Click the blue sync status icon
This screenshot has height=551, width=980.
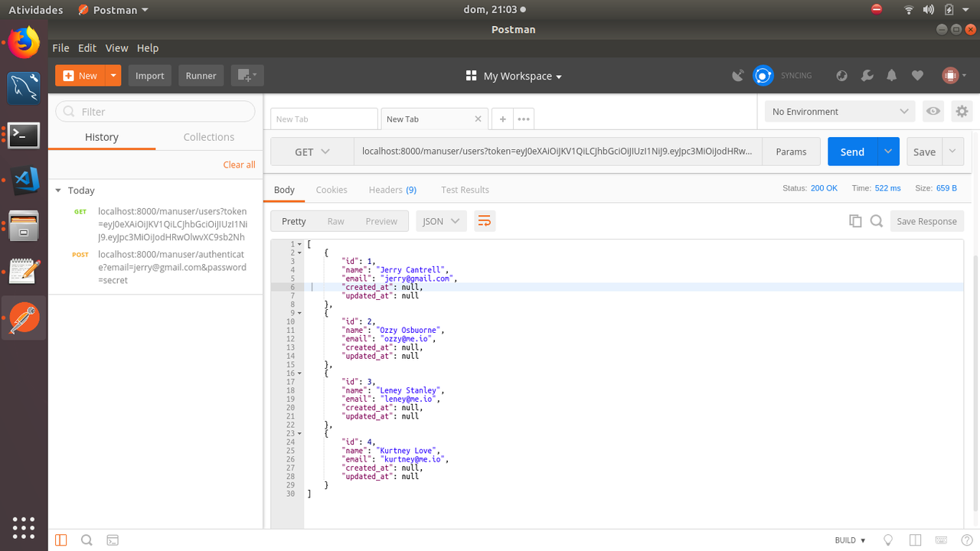[763, 76]
